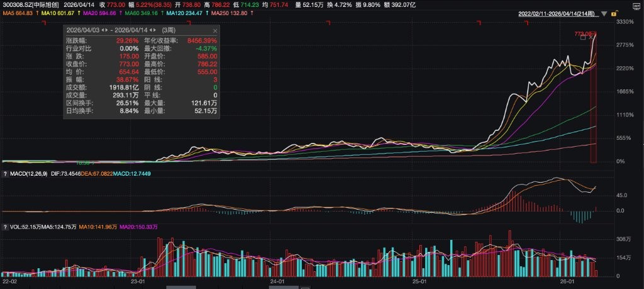Image resolution: width=644 pixels, height=289 pixels.
Task: Click the header 均 751.74 average price
Action: [x=274, y=5]
